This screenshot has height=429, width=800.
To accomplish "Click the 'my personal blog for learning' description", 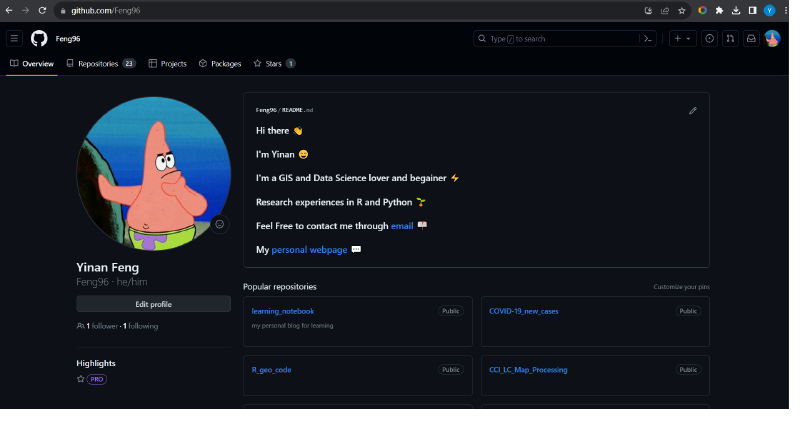I will pyautogui.click(x=292, y=325).
